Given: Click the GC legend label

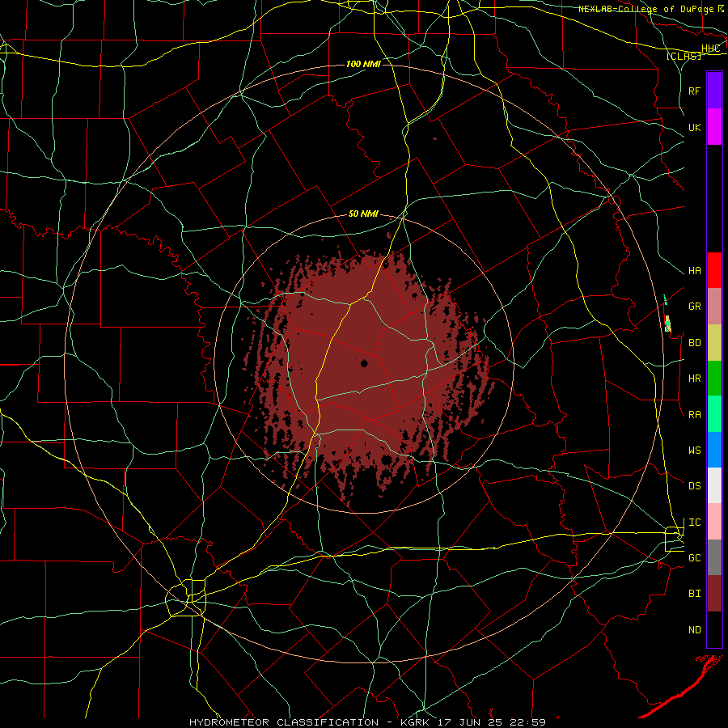Looking at the screenshot, I should pos(695,558).
